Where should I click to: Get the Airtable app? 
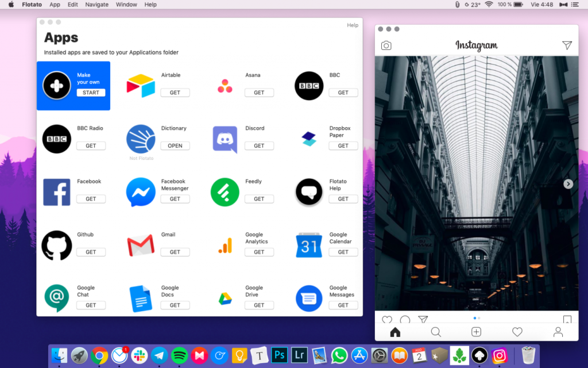point(175,93)
